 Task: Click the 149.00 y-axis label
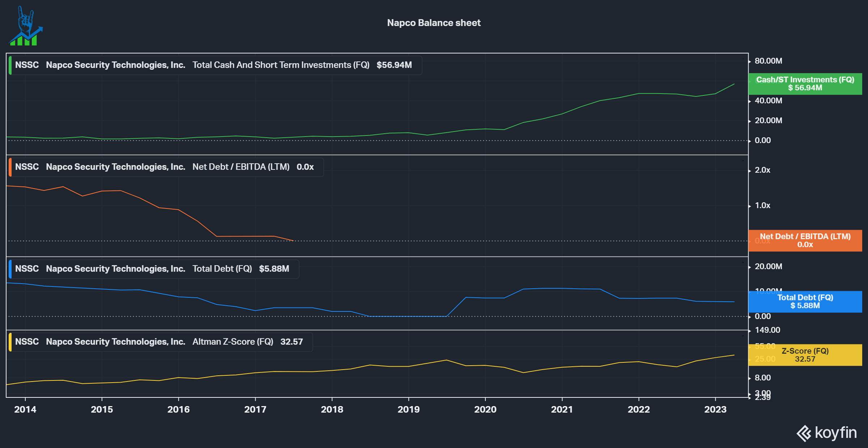click(x=767, y=330)
